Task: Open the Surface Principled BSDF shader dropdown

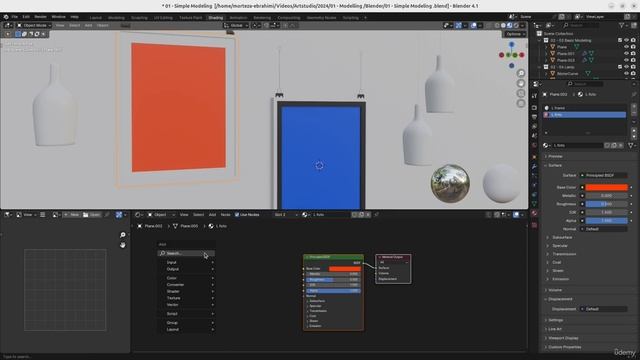Action: pyautogui.click(x=604, y=175)
